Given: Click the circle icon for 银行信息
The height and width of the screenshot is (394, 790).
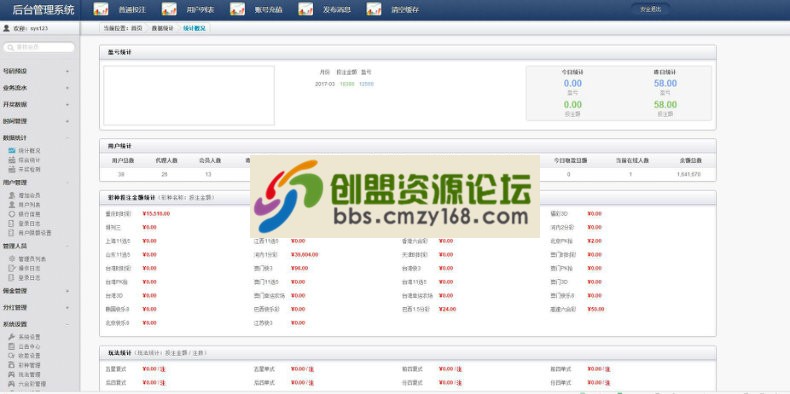Looking at the screenshot, I should tap(12, 214).
